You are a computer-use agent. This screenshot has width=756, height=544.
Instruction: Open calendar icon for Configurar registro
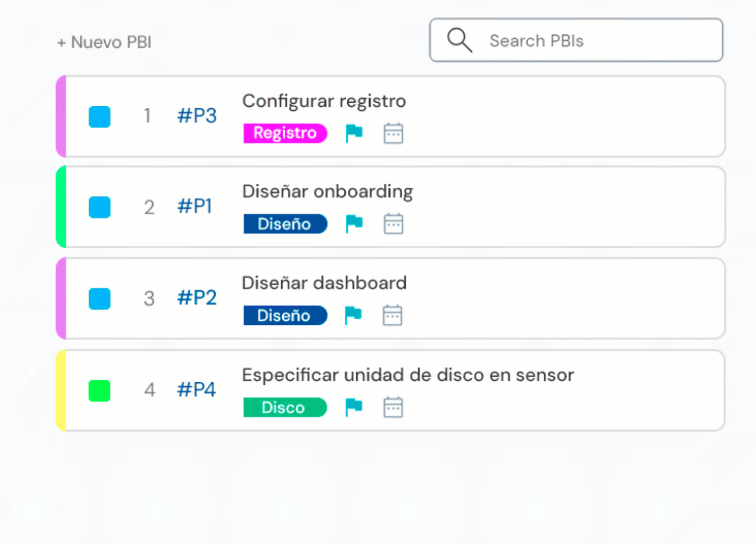[393, 133]
